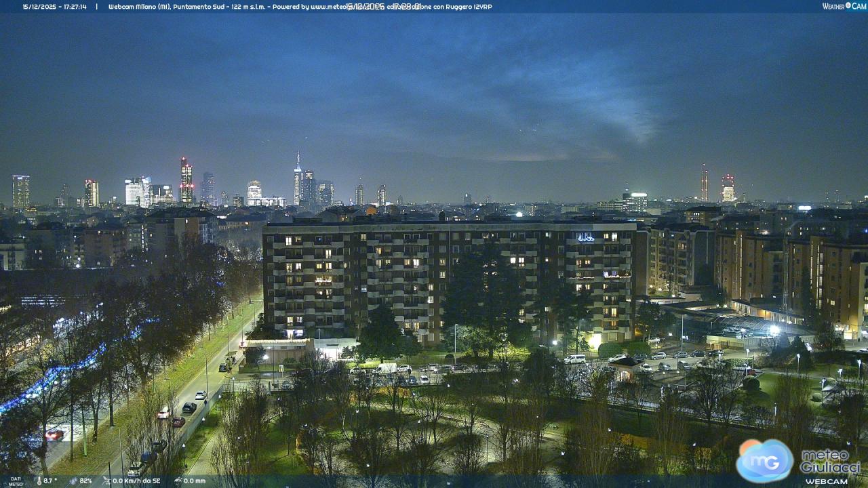Click the rain umbrella icon
The height and width of the screenshot is (488, 868).
178,481
